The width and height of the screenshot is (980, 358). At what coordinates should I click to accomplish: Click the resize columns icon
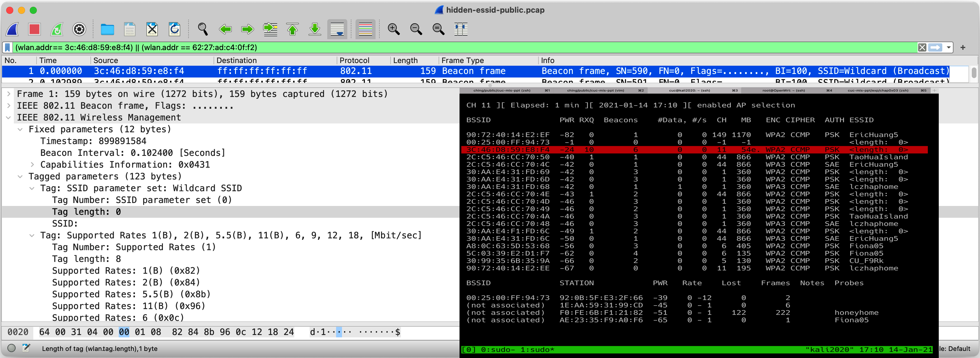click(461, 29)
